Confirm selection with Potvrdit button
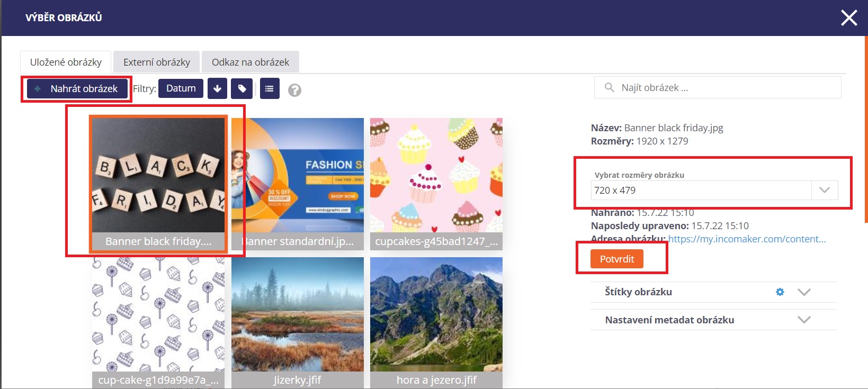 tap(617, 259)
